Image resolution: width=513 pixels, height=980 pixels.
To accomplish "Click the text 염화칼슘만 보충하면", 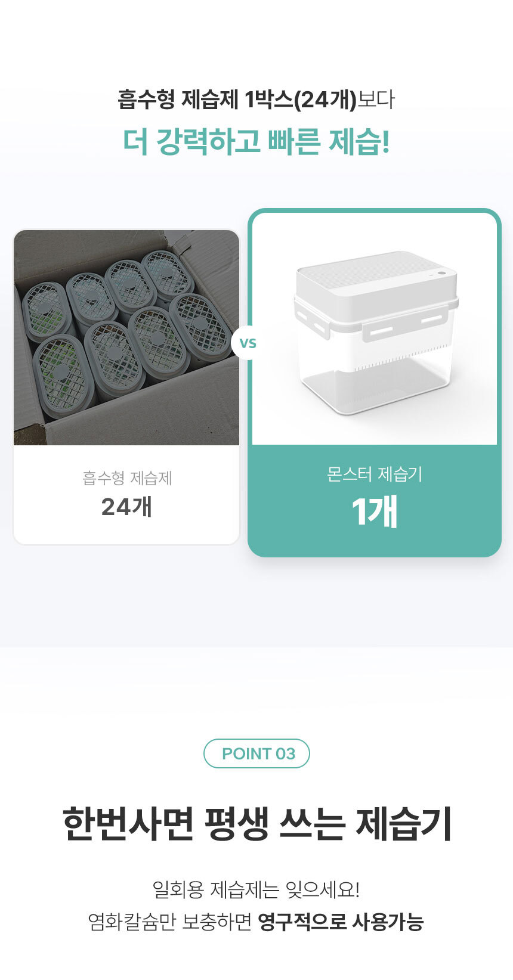I will pos(170,922).
